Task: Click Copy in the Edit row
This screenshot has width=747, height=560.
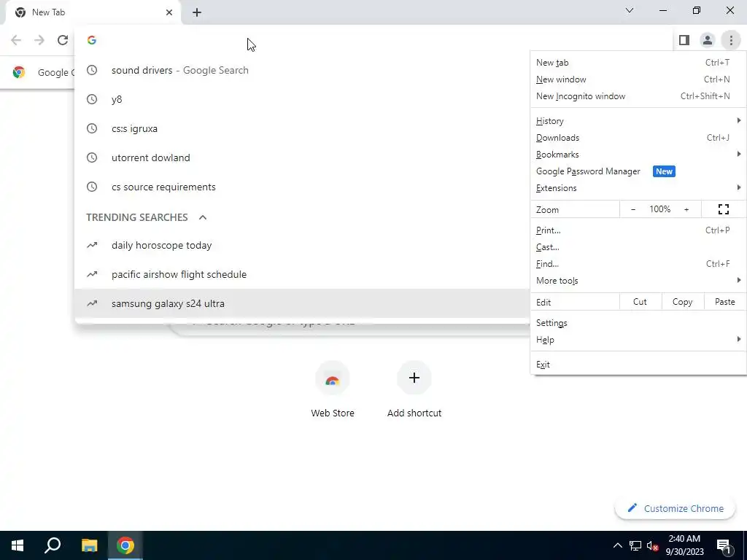Action: 683,302
